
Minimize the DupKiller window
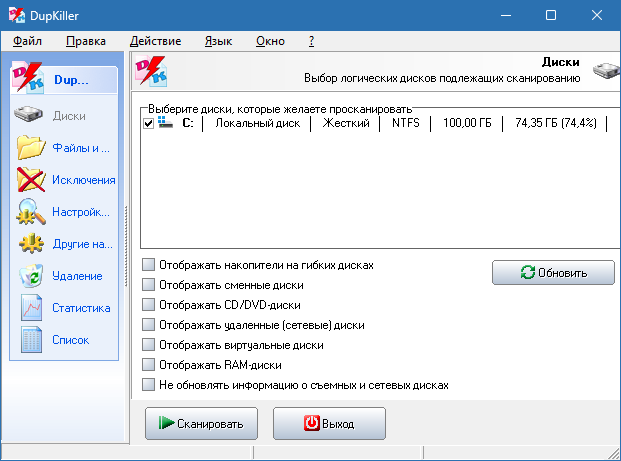[x=506, y=15]
